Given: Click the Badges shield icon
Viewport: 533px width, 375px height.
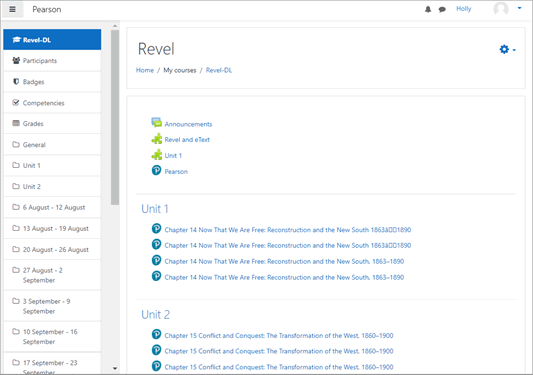Looking at the screenshot, I should [16, 82].
